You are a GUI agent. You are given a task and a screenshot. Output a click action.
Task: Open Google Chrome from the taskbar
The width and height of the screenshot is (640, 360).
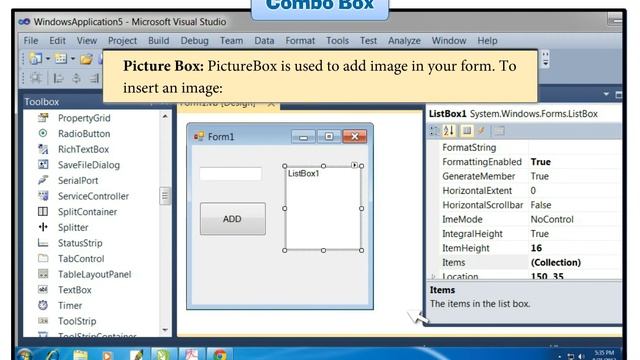point(220,354)
